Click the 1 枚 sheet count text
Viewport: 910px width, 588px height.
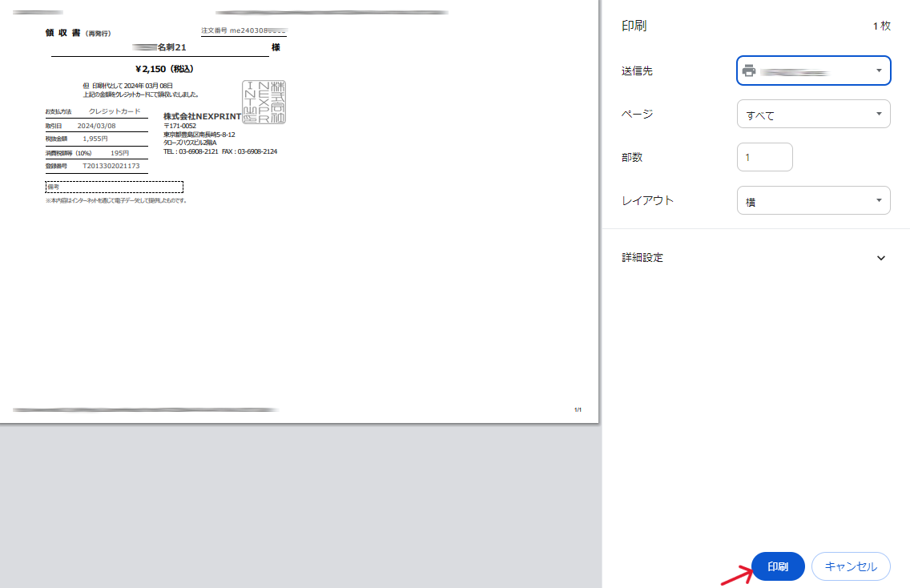tap(881, 26)
